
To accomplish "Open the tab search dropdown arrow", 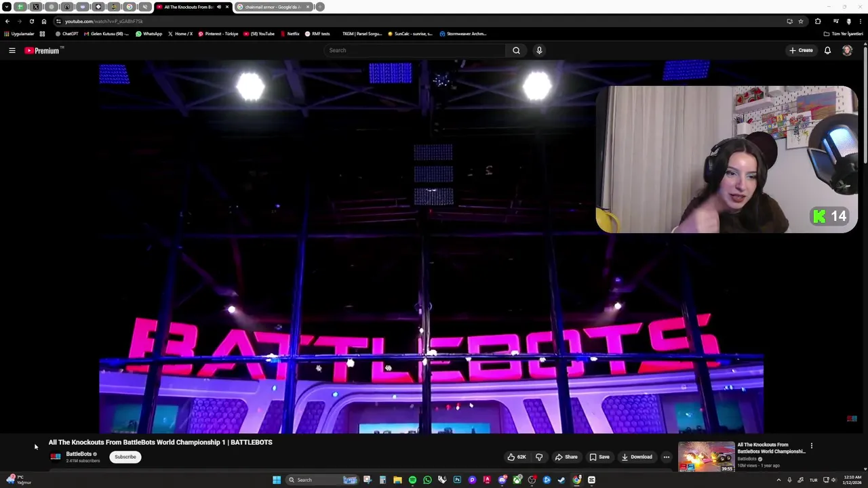I will [x=7, y=7].
